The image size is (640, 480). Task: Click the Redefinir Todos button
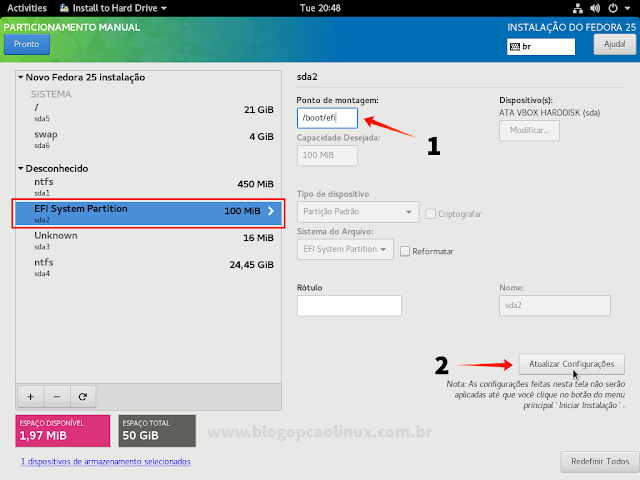[600, 461]
